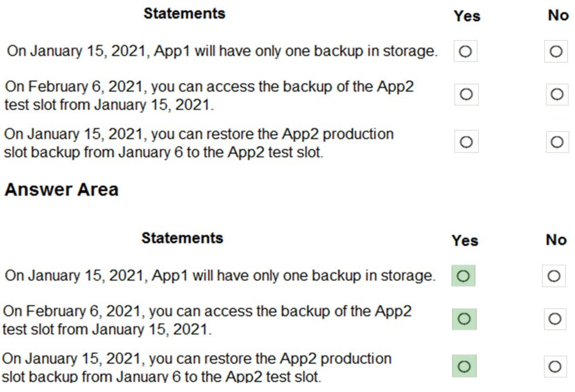The height and width of the screenshot is (392, 575).
Task: Click the Answer Area heading
Action: [61, 190]
